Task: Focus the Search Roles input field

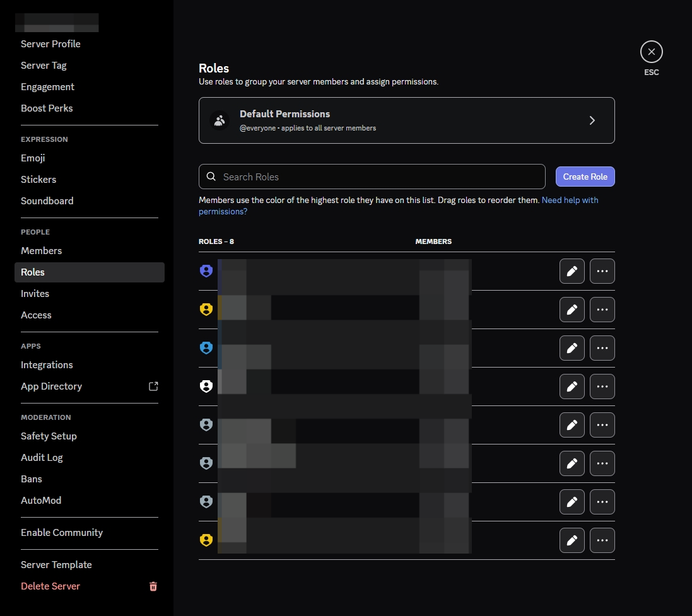Action: point(372,177)
